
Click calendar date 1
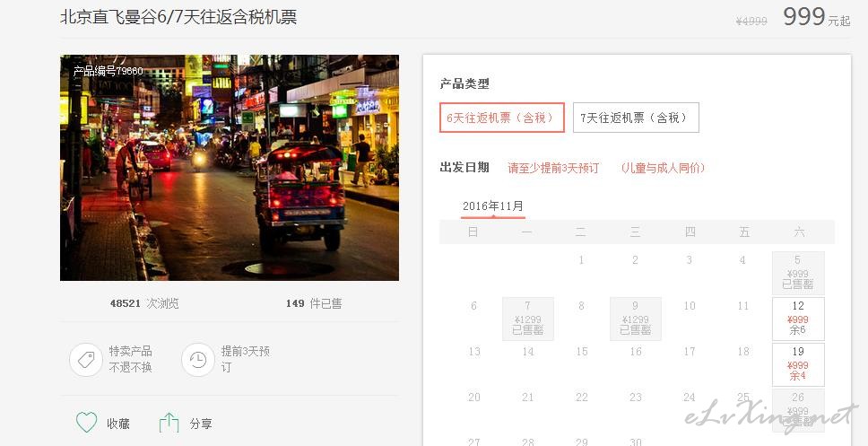point(581,260)
